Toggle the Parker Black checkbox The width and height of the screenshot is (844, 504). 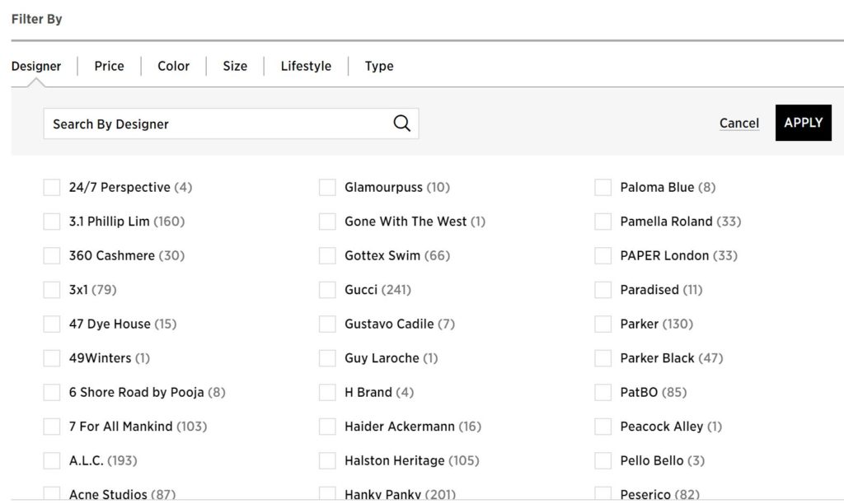tap(603, 358)
